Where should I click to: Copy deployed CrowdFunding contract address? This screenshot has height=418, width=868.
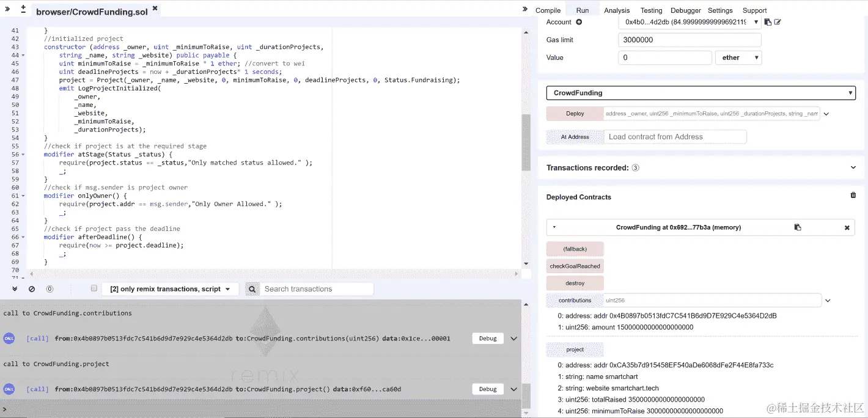point(798,227)
